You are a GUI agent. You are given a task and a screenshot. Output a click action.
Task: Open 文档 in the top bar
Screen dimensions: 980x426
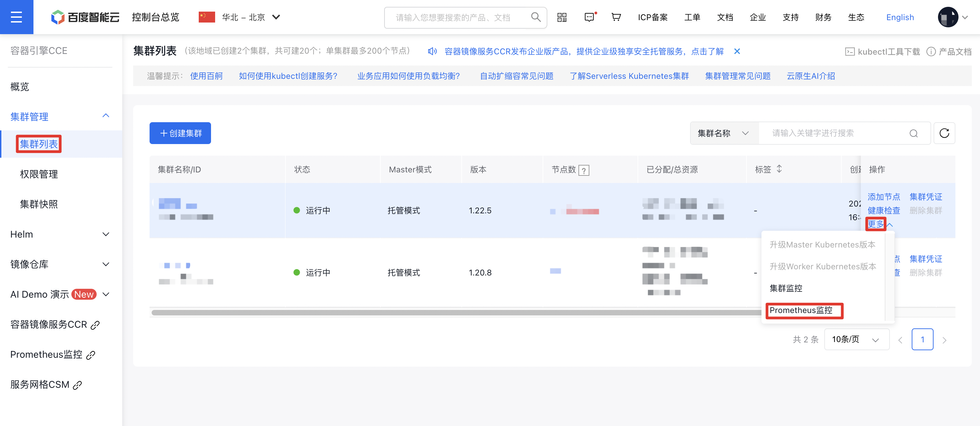coord(725,17)
